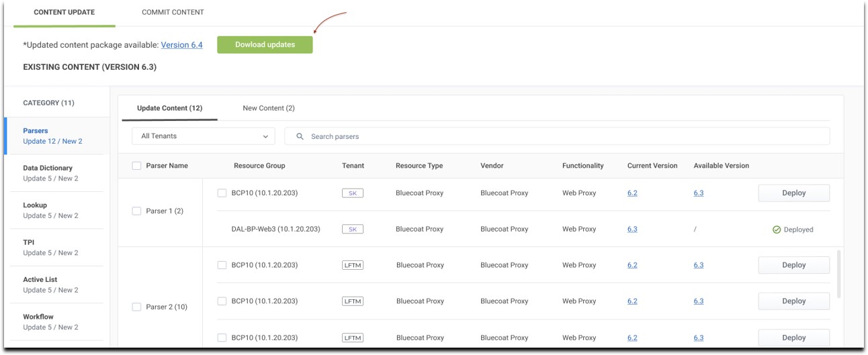Click the search magnifier icon
The image size is (868, 355).
(300, 136)
